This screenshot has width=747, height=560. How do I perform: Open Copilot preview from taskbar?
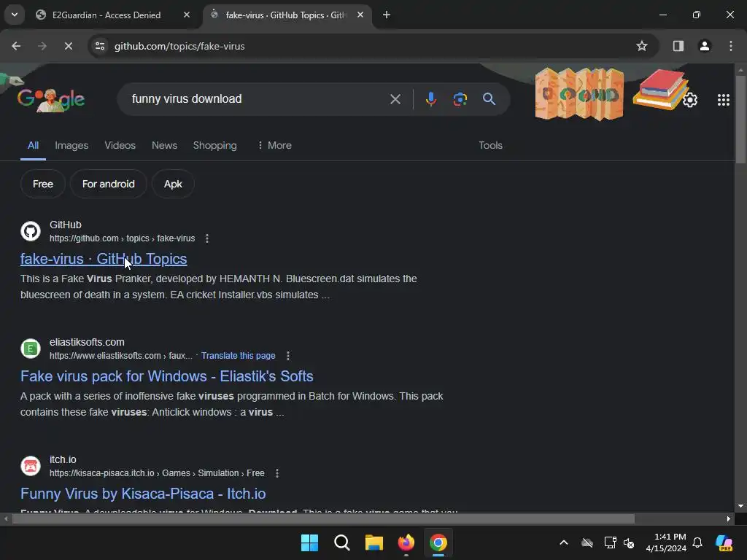point(724,542)
